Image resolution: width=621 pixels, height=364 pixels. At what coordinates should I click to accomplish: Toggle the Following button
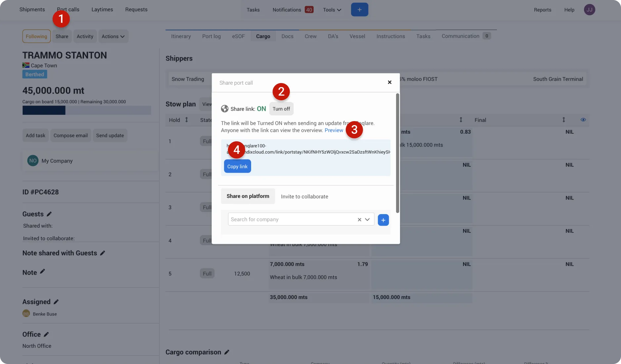coord(36,36)
